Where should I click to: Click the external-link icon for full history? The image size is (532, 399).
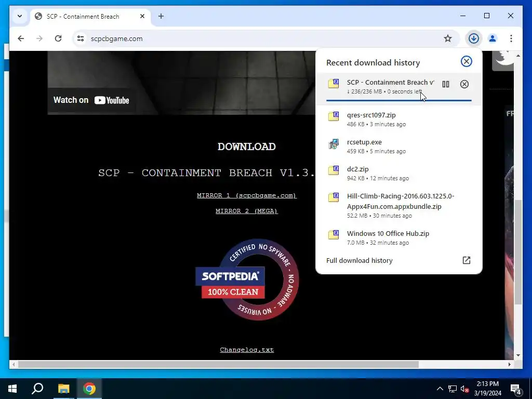pos(466,260)
